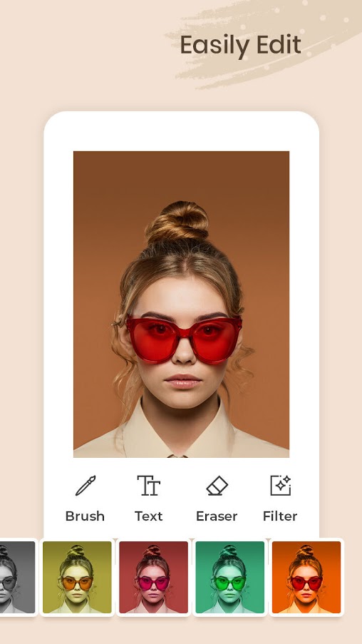Viewport: 362px width, 644px height.
Task: Click the "Text" word label
Action: pyautogui.click(x=148, y=516)
